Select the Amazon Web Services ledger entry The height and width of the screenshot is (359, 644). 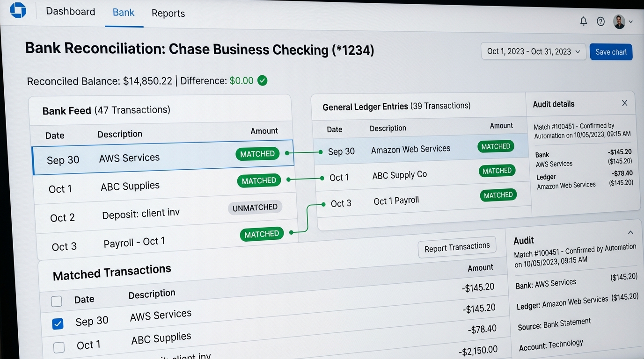tap(420, 149)
